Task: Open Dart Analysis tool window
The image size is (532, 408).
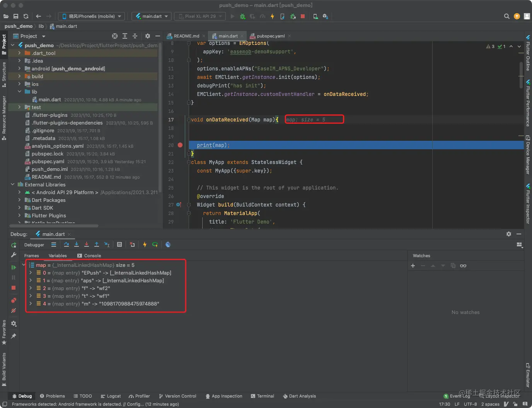Action: point(299,396)
